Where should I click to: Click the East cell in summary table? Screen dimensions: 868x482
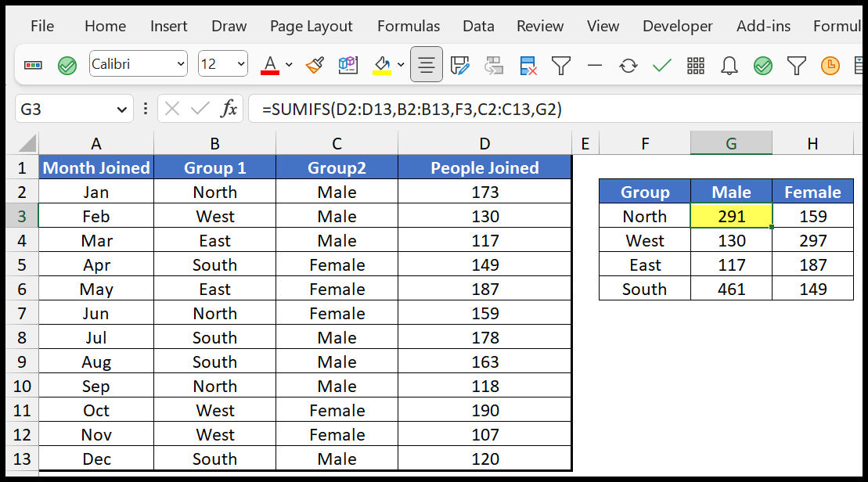[x=645, y=264]
